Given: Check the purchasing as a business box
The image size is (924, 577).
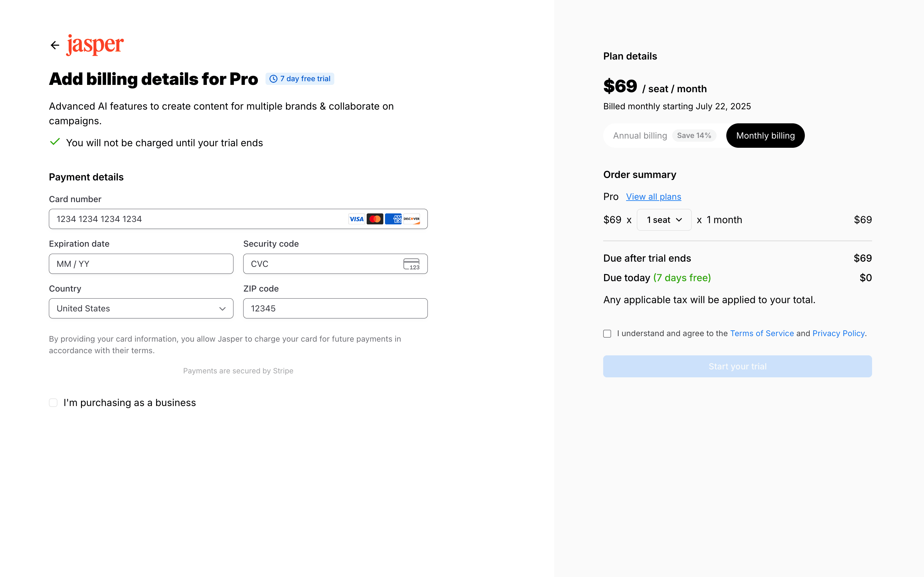Looking at the screenshot, I should coord(53,403).
